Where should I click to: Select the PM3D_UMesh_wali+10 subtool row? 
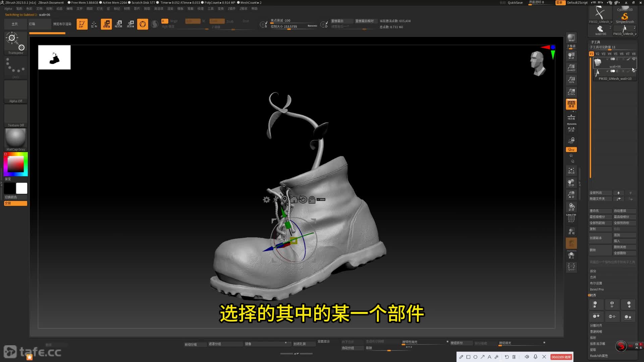615,75
